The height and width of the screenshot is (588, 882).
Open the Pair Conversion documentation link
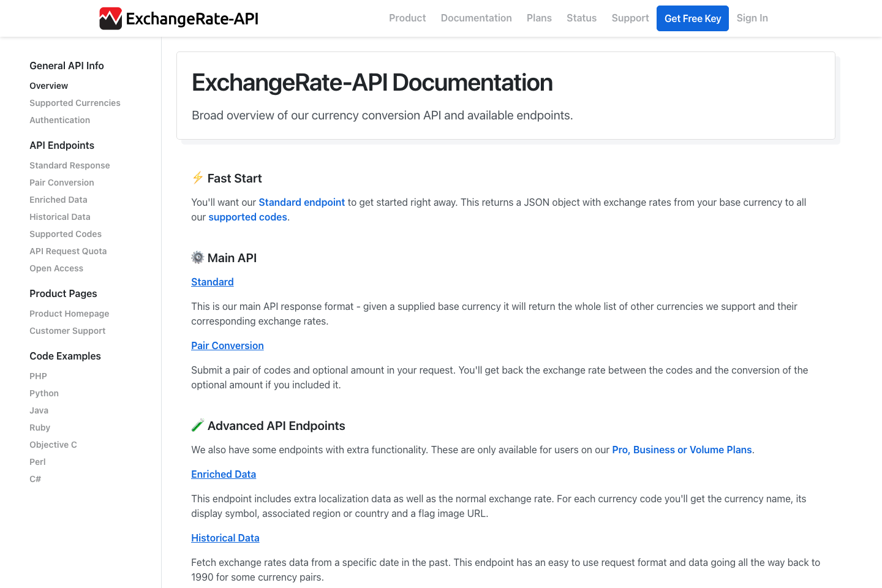pyautogui.click(x=227, y=345)
